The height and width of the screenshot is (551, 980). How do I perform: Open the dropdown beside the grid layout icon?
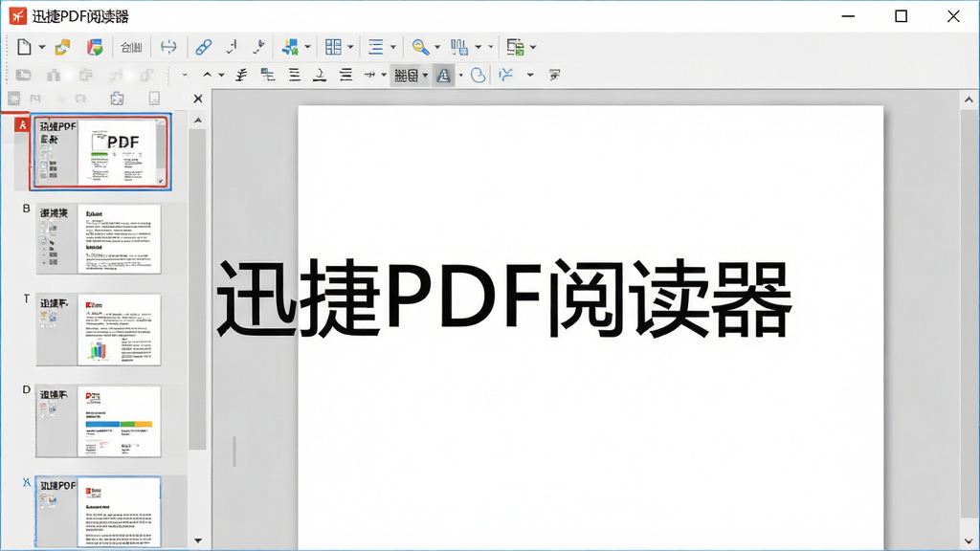coord(350,47)
